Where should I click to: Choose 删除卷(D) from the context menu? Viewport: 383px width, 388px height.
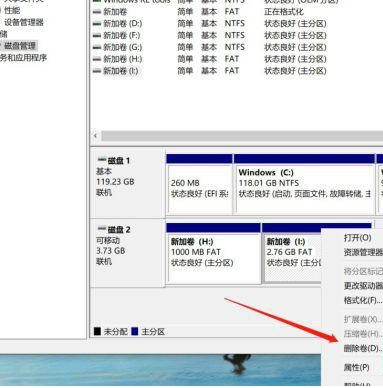tap(363, 348)
